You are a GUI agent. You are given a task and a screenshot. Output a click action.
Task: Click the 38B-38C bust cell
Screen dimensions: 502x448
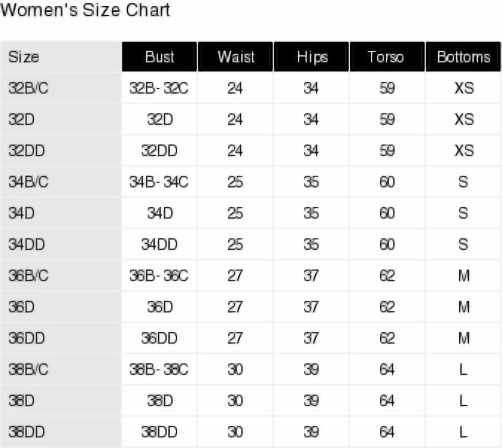159,369
